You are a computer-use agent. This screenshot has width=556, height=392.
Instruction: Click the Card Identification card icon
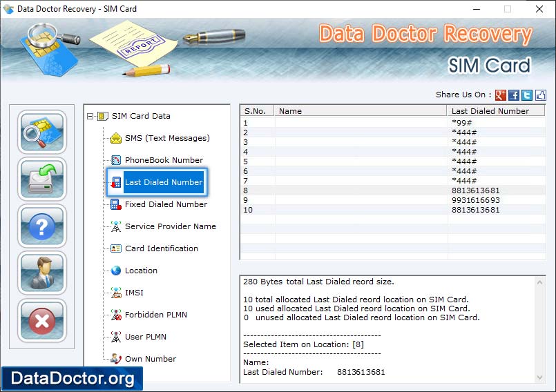point(116,248)
